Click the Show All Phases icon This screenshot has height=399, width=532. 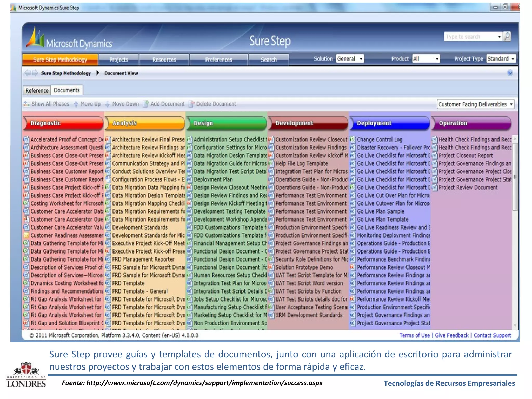pyautogui.click(x=26, y=104)
